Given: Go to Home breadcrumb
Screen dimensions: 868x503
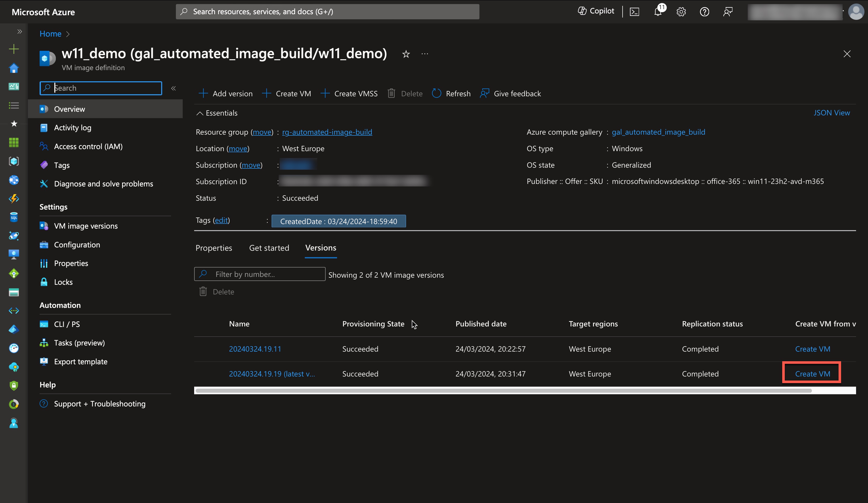Looking at the screenshot, I should 50,34.
